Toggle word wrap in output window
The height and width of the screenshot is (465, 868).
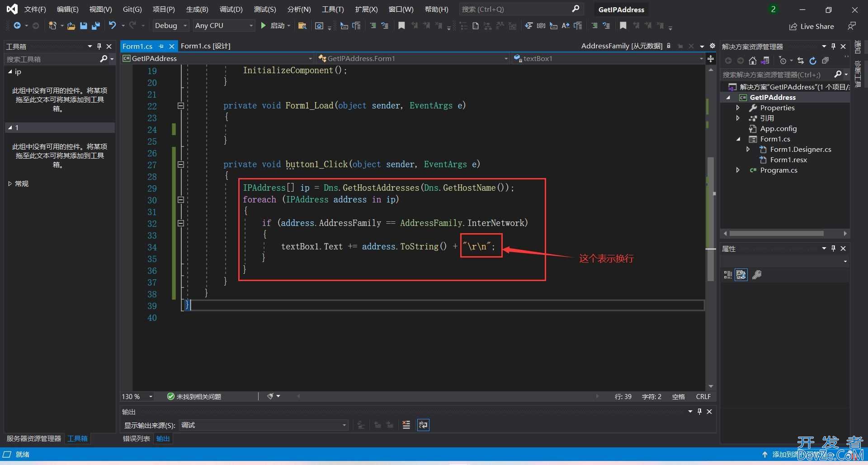click(x=423, y=425)
